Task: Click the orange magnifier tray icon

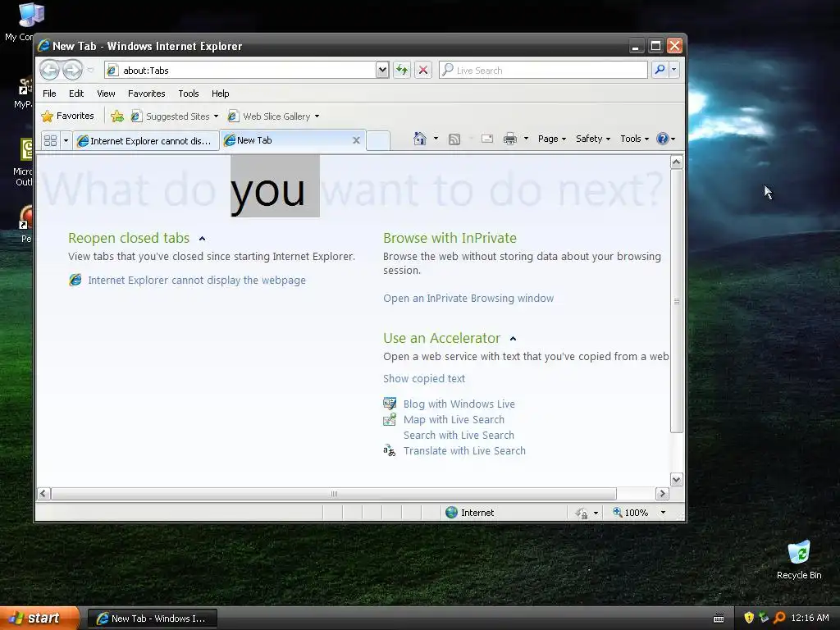Action: click(x=779, y=618)
